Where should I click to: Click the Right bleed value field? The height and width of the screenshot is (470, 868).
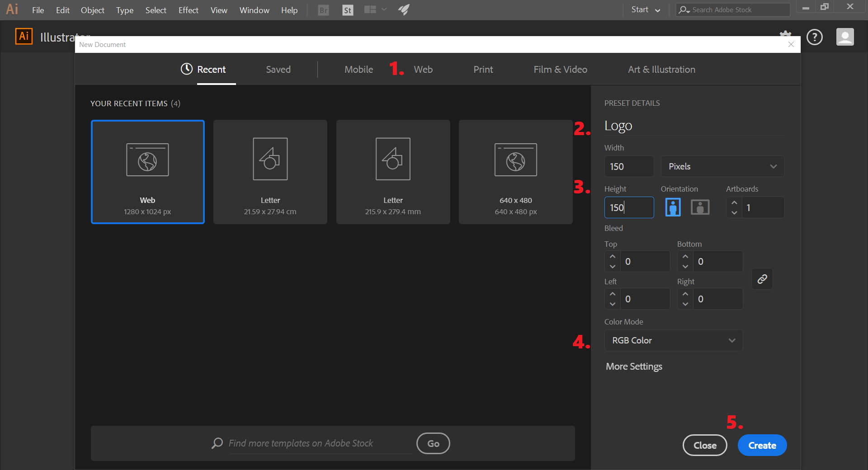pyautogui.click(x=718, y=299)
